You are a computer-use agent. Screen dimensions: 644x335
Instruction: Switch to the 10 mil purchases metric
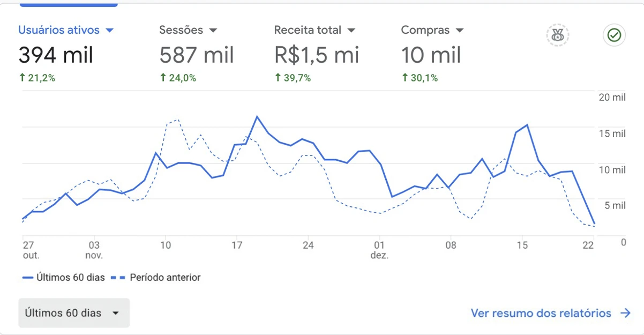[x=431, y=55]
